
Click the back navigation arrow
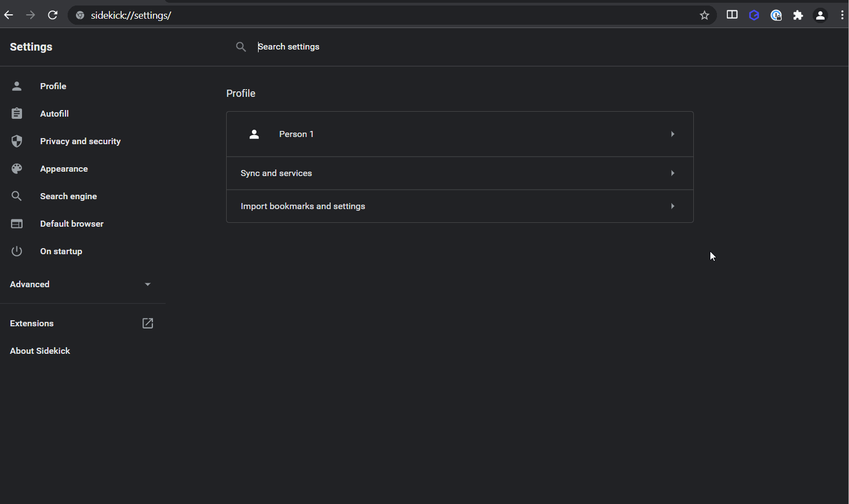(x=9, y=15)
